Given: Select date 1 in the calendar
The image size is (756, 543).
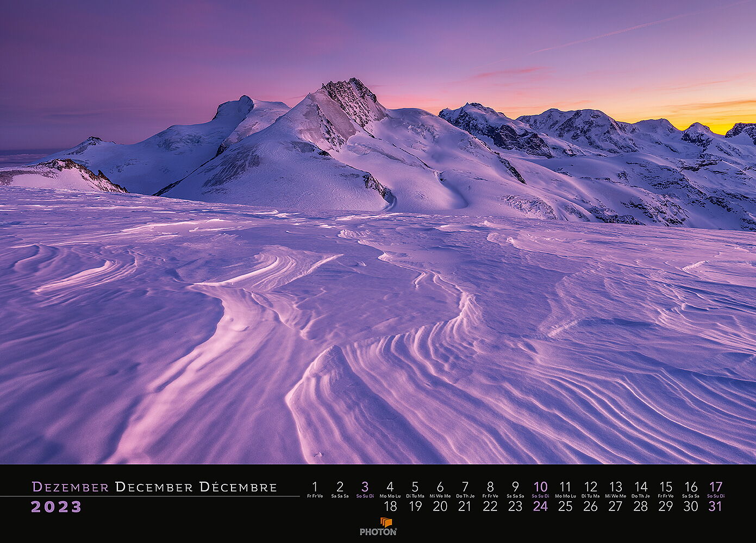Looking at the screenshot, I should tap(315, 487).
